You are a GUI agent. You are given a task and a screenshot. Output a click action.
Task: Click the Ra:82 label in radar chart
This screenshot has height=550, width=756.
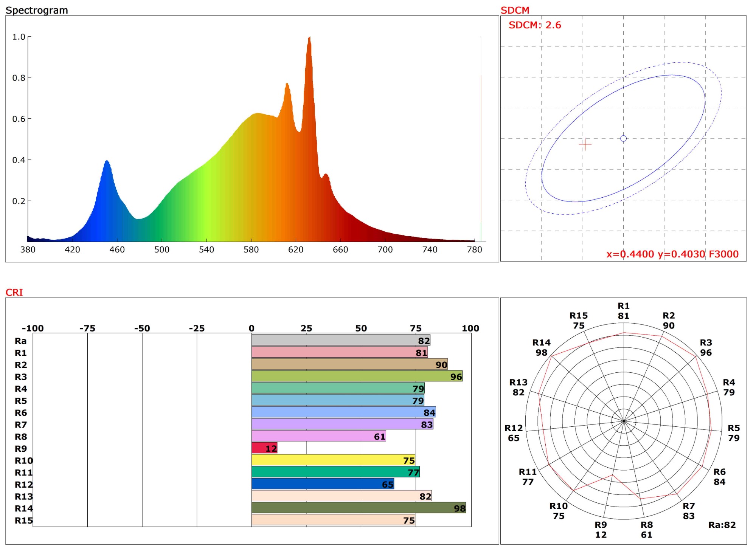[x=722, y=525]
